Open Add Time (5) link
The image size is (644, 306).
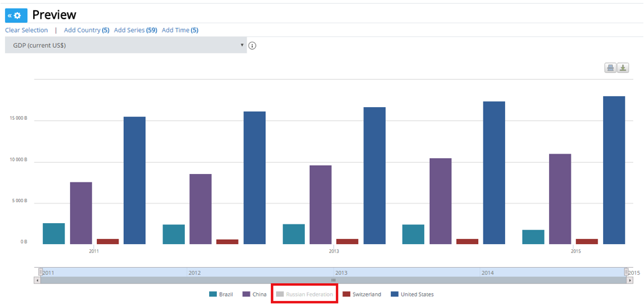coord(180,30)
